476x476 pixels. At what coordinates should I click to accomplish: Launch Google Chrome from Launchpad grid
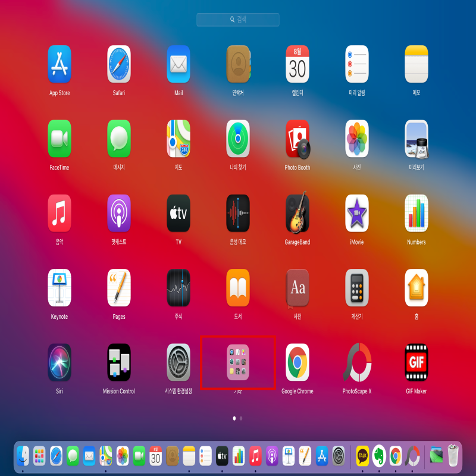point(297,362)
